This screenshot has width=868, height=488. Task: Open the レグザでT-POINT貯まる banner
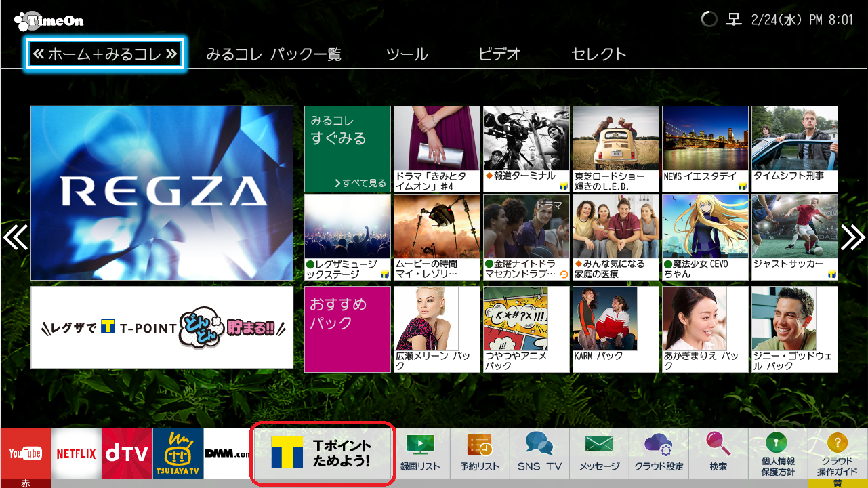point(162,327)
